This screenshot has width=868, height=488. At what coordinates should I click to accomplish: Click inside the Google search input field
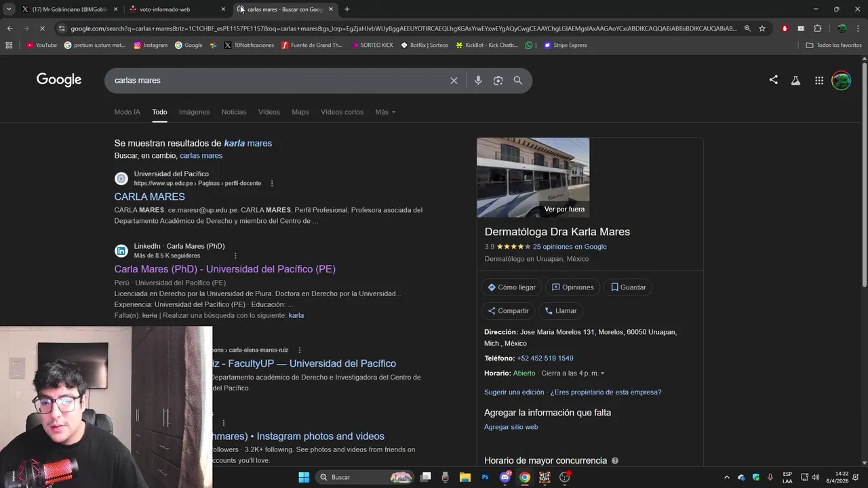click(278, 81)
